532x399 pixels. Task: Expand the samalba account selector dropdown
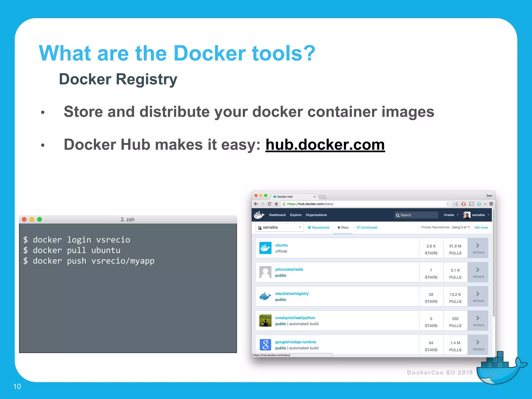[x=280, y=227]
